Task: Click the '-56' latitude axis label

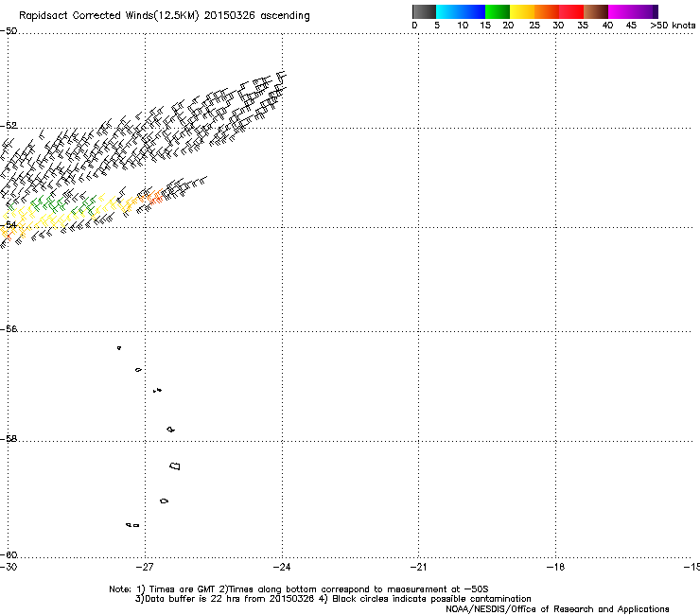Action: point(9,328)
